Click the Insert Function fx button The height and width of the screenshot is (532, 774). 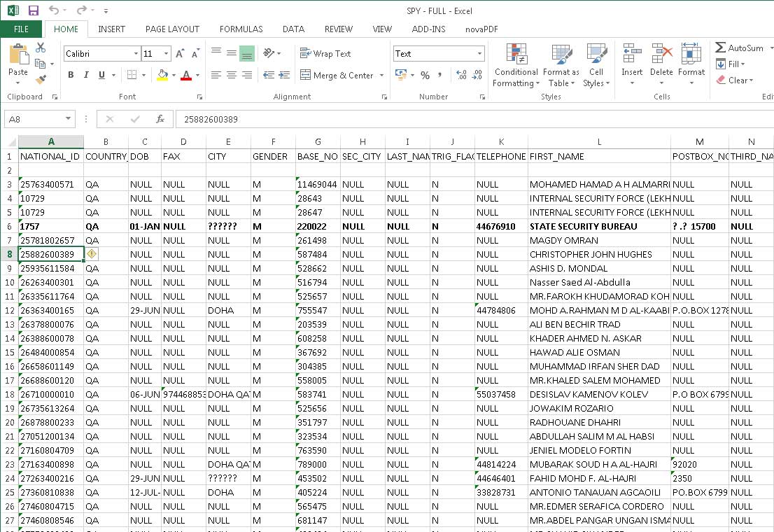point(160,119)
